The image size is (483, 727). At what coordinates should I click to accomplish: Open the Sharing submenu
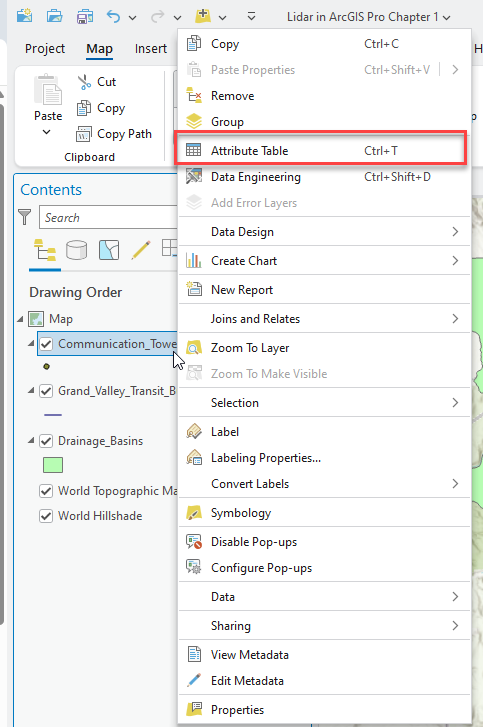pyautogui.click(x=324, y=625)
